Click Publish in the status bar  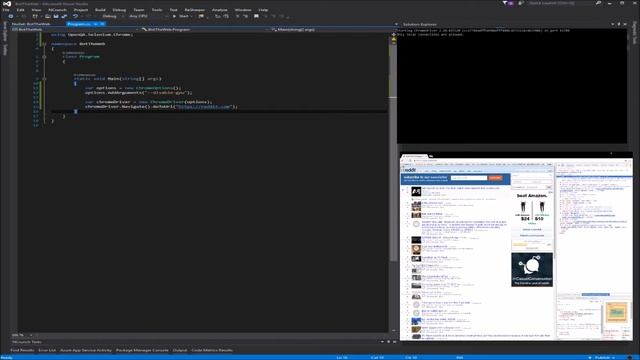[602, 358]
